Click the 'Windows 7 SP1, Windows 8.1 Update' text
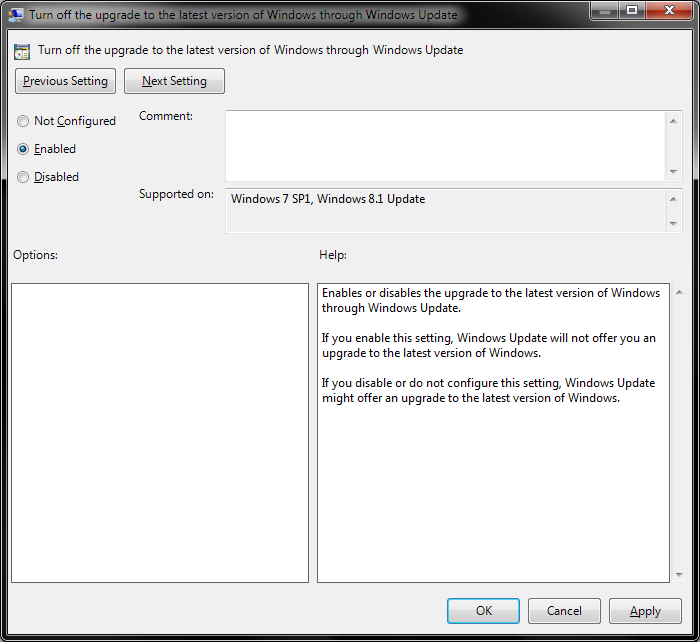700x642 pixels. tap(328, 199)
